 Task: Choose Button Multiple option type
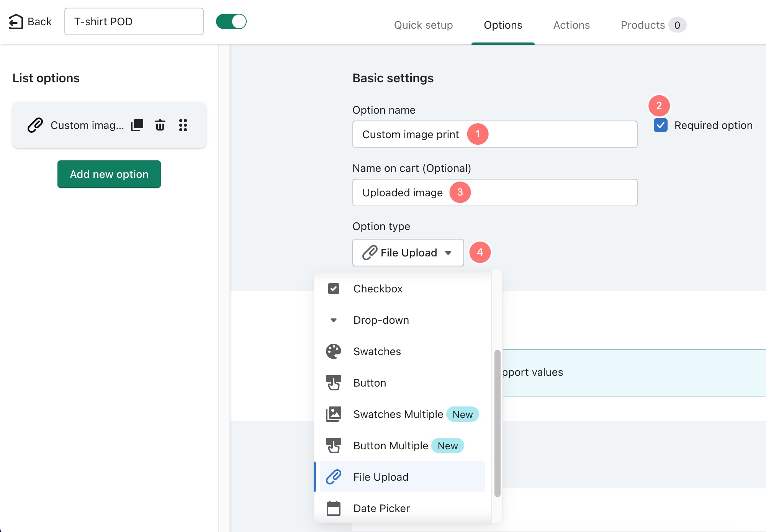point(403,446)
